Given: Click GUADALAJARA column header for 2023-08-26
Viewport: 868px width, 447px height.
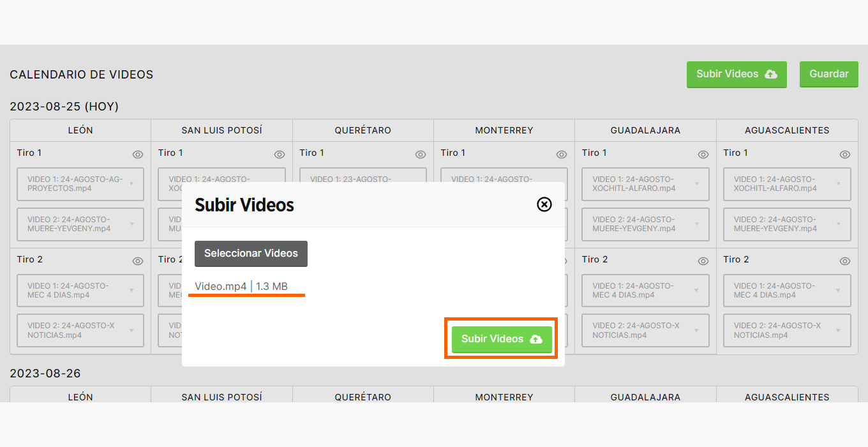Looking at the screenshot, I should (x=646, y=396).
